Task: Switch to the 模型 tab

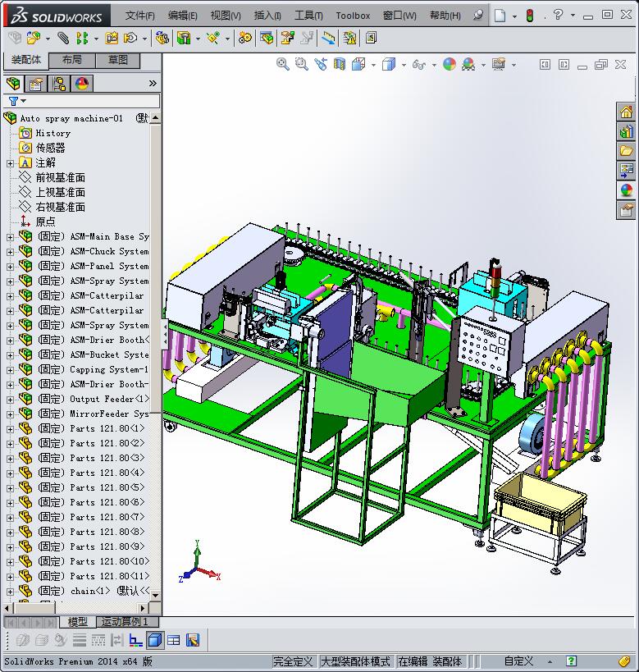Action: pyautogui.click(x=78, y=621)
